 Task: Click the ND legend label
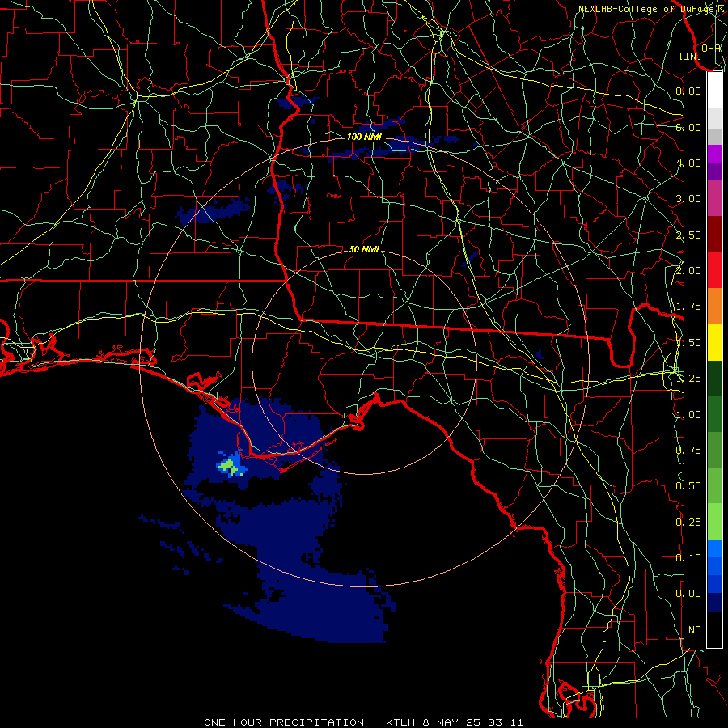click(x=695, y=630)
